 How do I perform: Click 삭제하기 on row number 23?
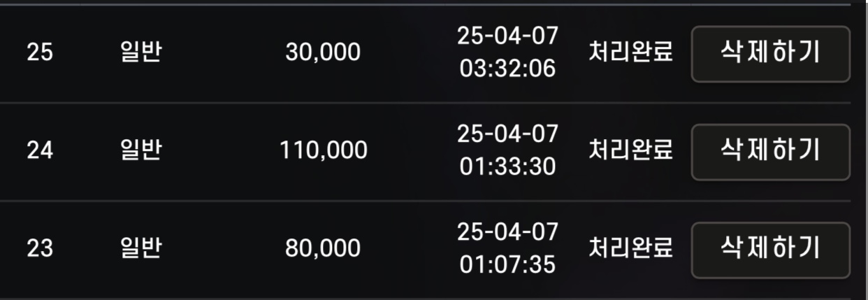click(x=771, y=250)
